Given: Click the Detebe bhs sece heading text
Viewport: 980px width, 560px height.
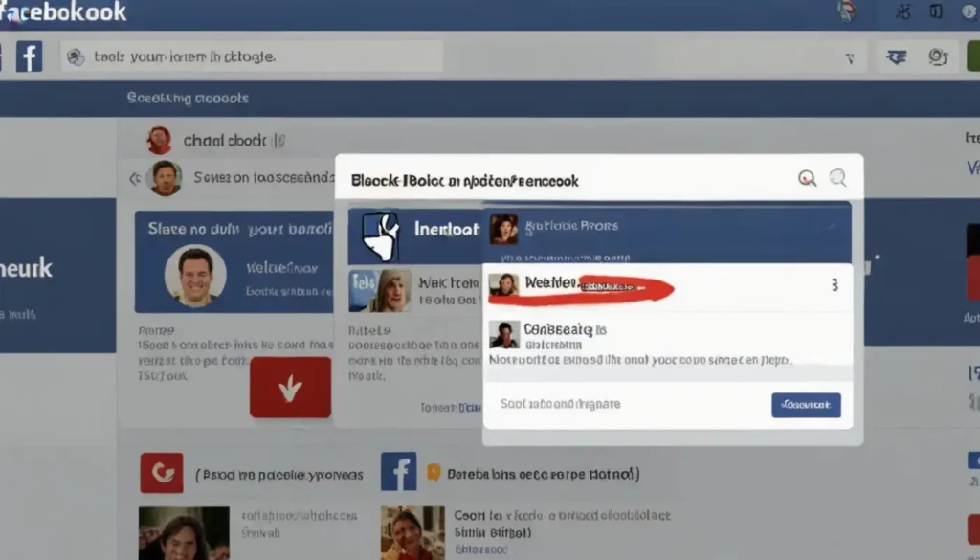Looking at the screenshot, I should pos(544,475).
